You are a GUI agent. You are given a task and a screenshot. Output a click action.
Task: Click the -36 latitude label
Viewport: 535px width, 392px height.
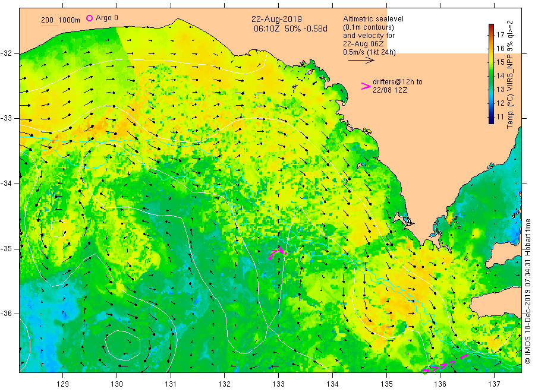pyautogui.click(x=6, y=314)
